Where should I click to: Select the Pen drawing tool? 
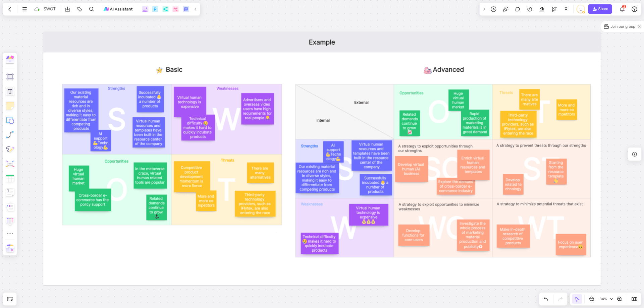point(10,149)
